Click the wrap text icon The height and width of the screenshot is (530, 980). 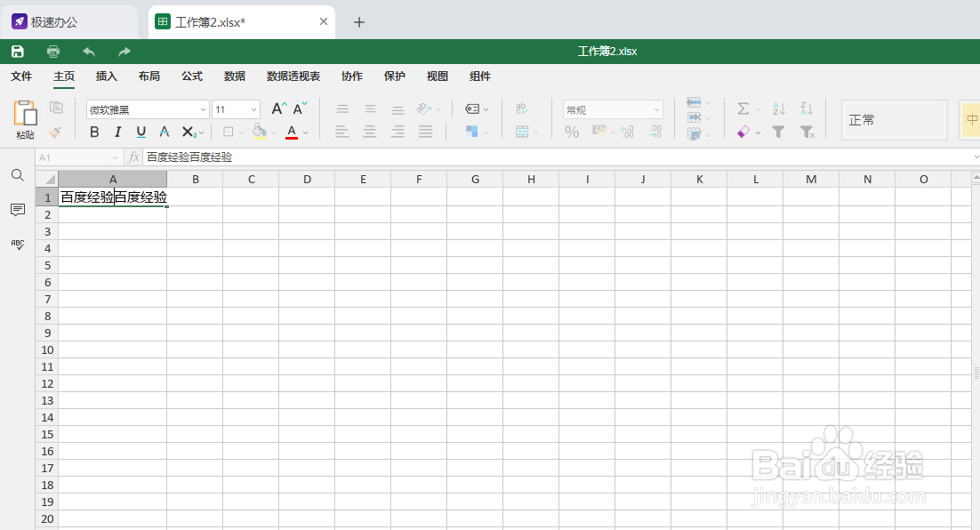pyautogui.click(x=522, y=108)
